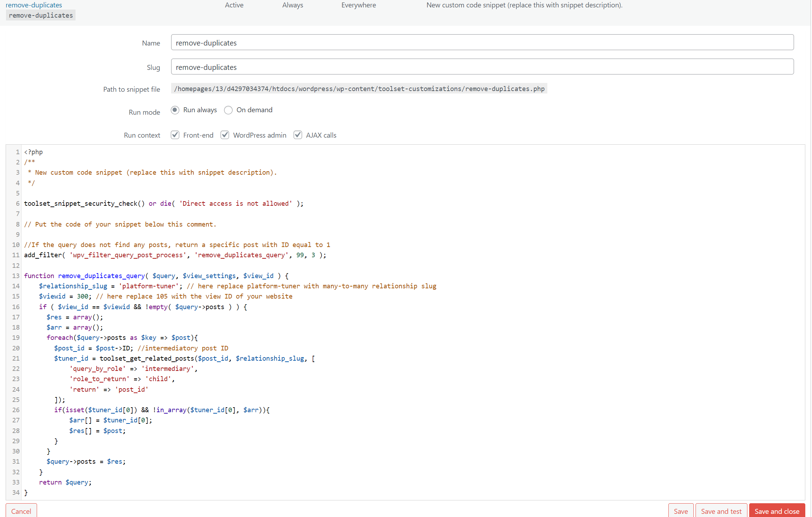Click the 'role_to_return' => 'child' line
Screen dimensions: 812x517
click(122, 379)
